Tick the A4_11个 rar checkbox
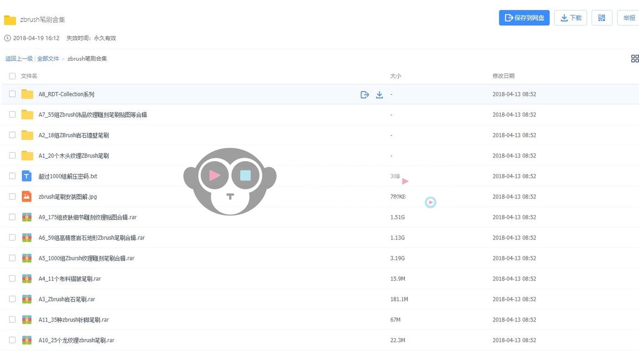Image resolution: width=639 pixels, height=364 pixels. 12,278
